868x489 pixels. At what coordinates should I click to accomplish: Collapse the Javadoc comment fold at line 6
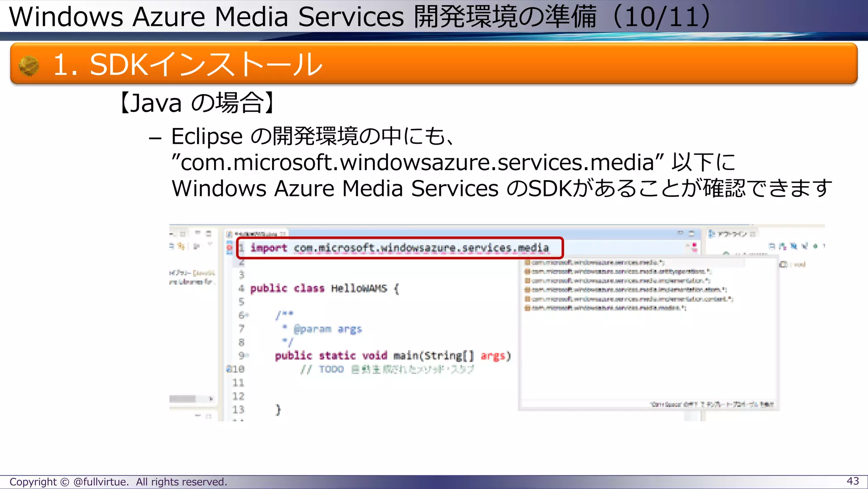(248, 315)
